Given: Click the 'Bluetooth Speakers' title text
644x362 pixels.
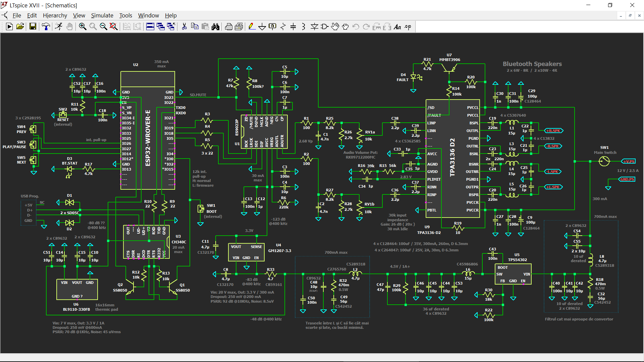Looking at the screenshot, I should [x=532, y=64].
